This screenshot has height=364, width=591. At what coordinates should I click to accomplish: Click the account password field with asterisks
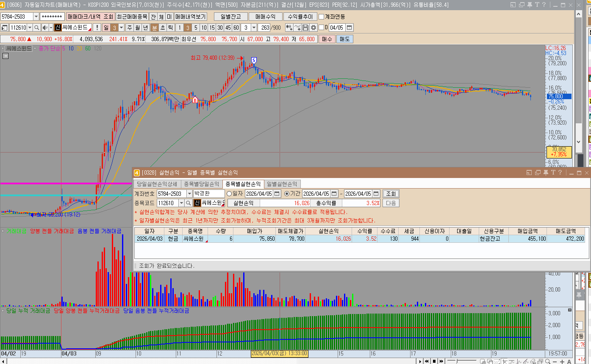52,17
